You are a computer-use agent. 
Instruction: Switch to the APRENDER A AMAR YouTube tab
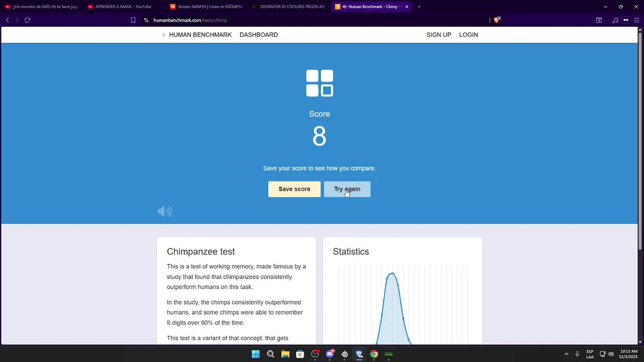click(123, 7)
